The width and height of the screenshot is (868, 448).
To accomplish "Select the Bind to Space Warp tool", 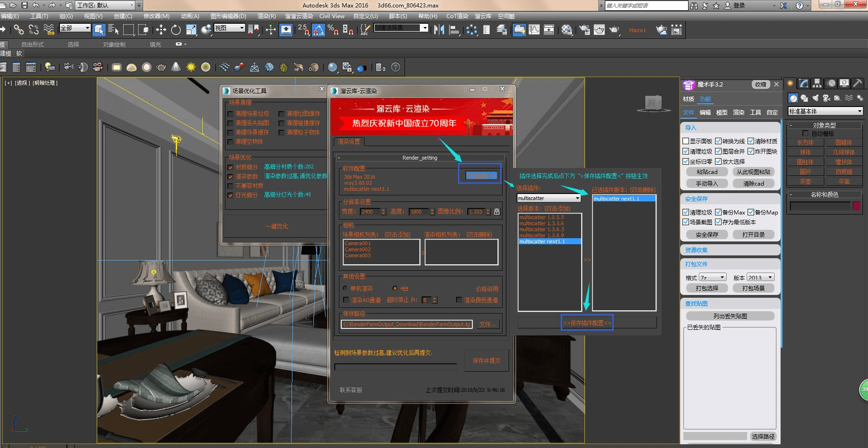I will point(49,30).
